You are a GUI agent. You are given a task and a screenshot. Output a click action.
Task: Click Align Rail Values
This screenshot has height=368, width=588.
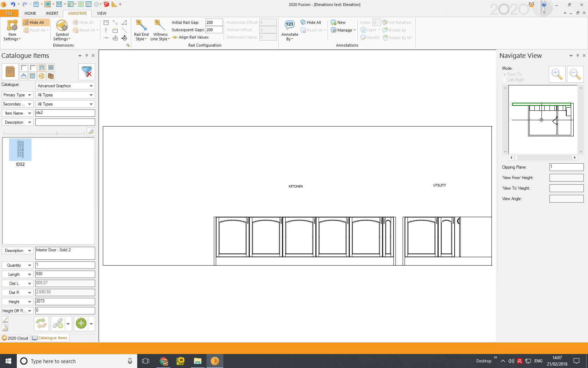pyautogui.click(x=193, y=37)
